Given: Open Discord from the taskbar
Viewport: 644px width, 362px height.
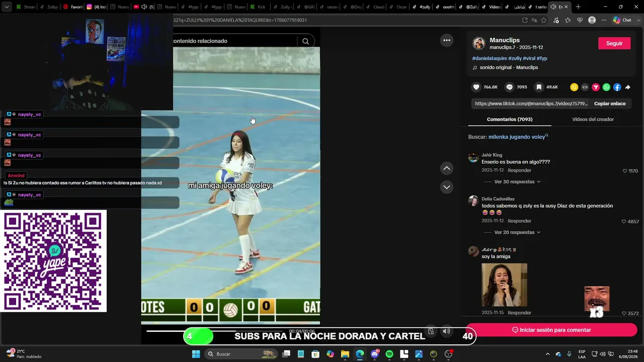Looking at the screenshot, I should (374, 354).
